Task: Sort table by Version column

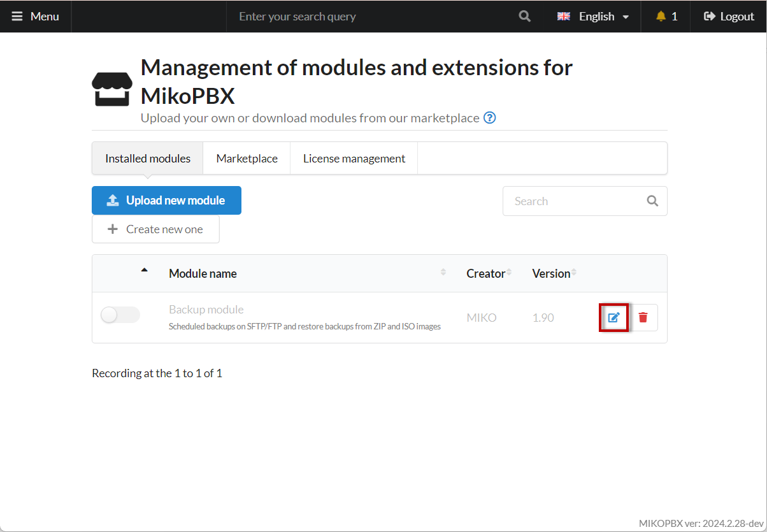Action: [551, 273]
